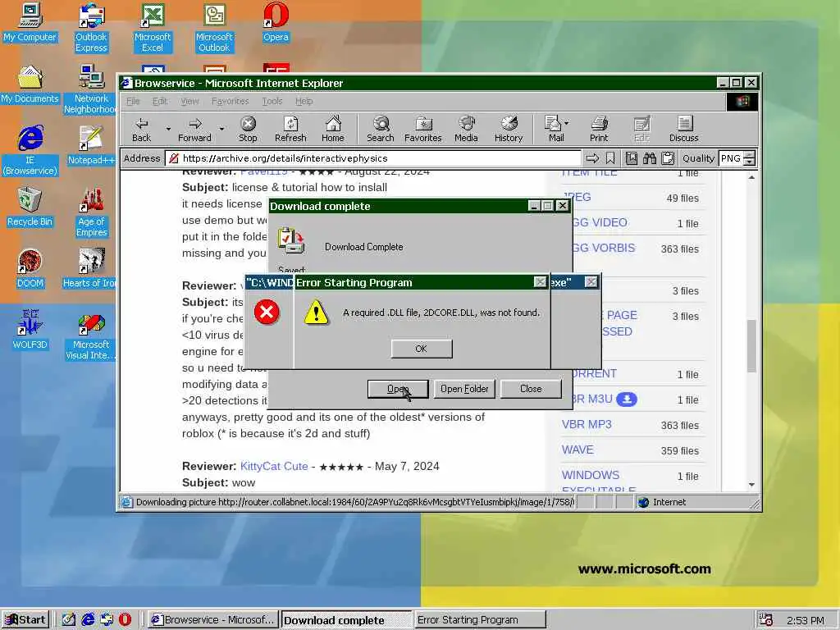Open the View menu
The image size is (840, 630).
(189, 101)
